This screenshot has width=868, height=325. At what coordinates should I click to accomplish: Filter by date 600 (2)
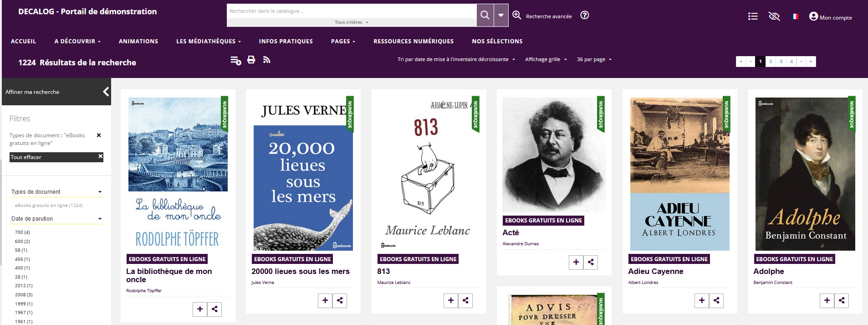[x=22, y=242]
